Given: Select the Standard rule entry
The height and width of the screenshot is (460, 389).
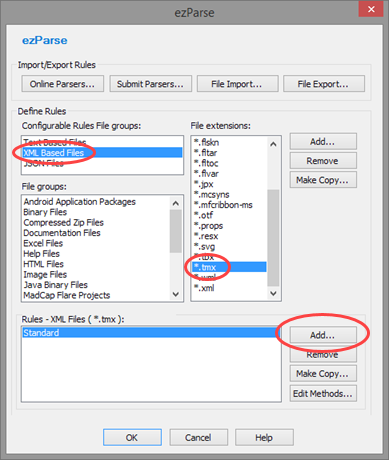Looking at the screenshot, I should click(x=151, y=333).
